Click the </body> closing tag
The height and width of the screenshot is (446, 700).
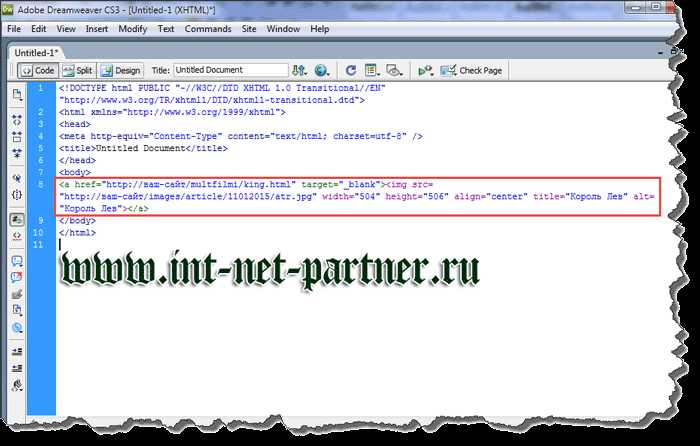77,221
